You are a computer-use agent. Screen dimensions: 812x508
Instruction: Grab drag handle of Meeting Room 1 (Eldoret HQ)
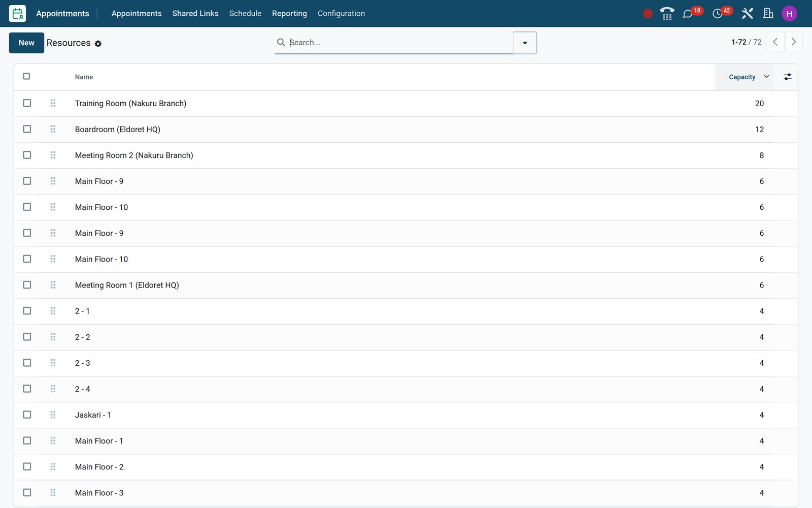pyautogui.click(x=53, y=285)
